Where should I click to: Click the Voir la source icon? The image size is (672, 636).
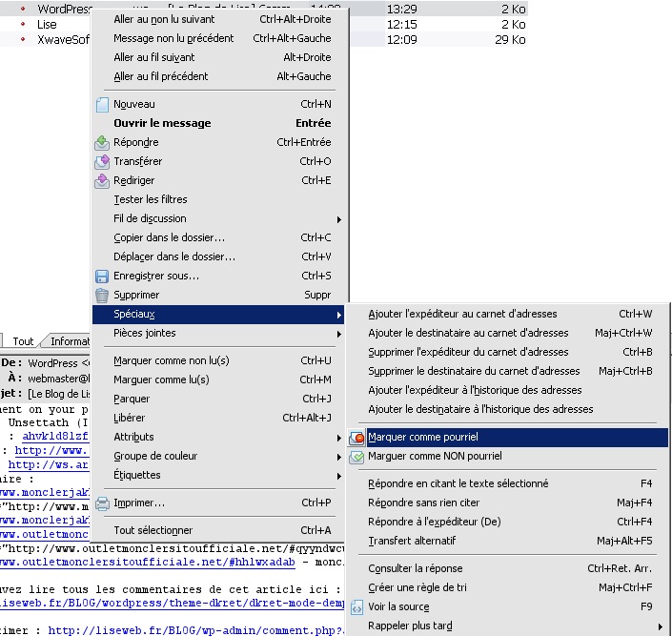pos(357,607)
